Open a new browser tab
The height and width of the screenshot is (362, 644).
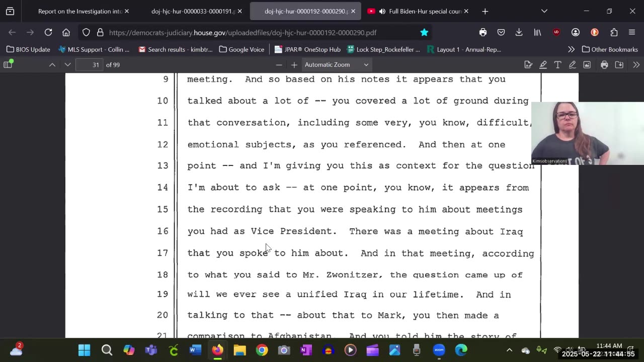pyautogui.click(x=485, y=11)
